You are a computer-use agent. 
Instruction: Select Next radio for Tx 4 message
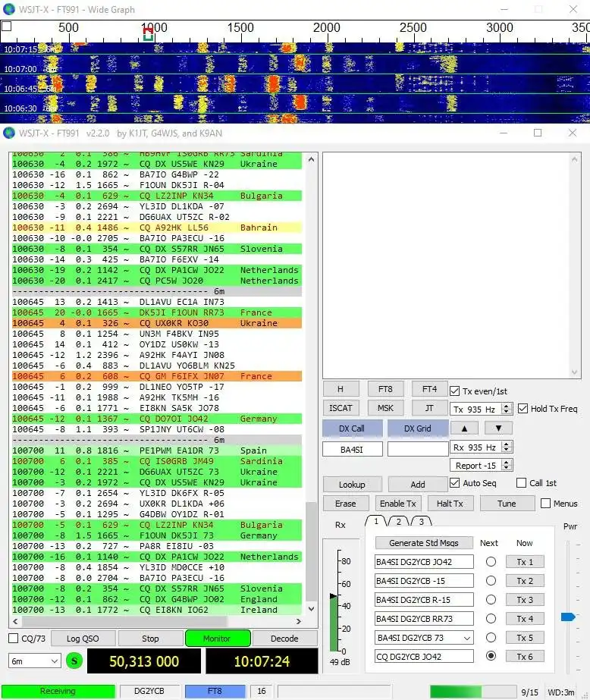pos(491,619)
